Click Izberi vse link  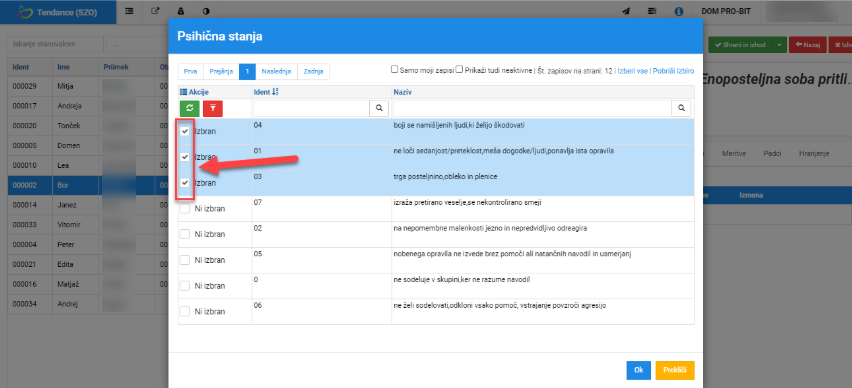[x=632, y=71]
